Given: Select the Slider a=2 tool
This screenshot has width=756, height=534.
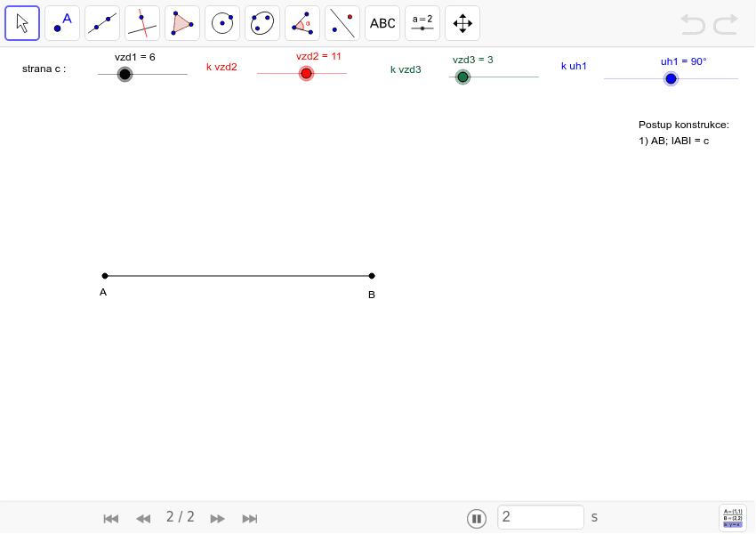Looking at the screenshot, I should tap(422, 23).
